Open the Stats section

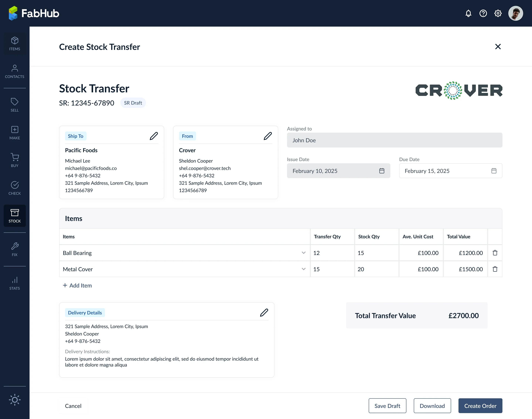[x=15, y=283]
